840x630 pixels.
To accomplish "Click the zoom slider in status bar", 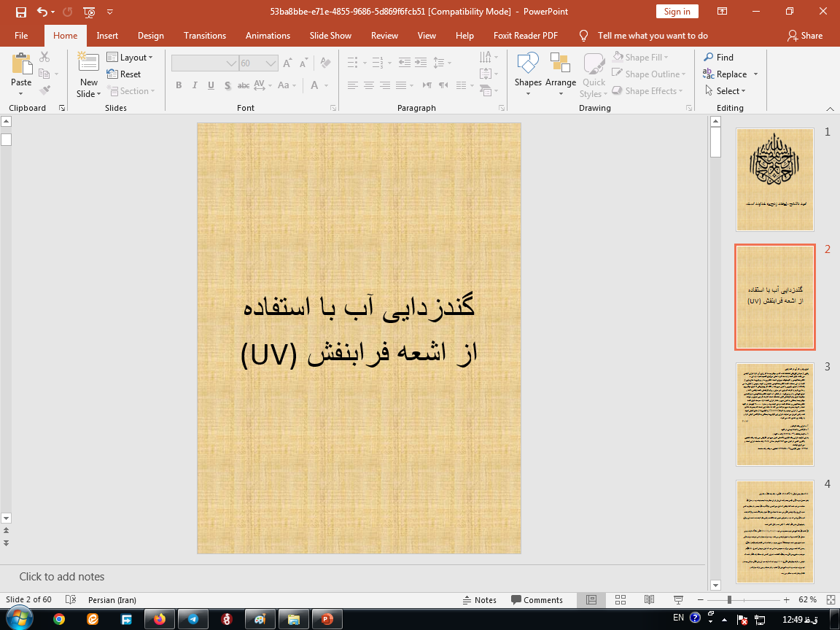I will [729, 600].
